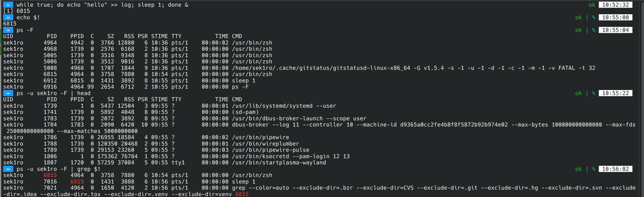644x197 pixels.
Task: Click the terminal's vertical scrollbar on the right
Action: [x=642, y=99]
